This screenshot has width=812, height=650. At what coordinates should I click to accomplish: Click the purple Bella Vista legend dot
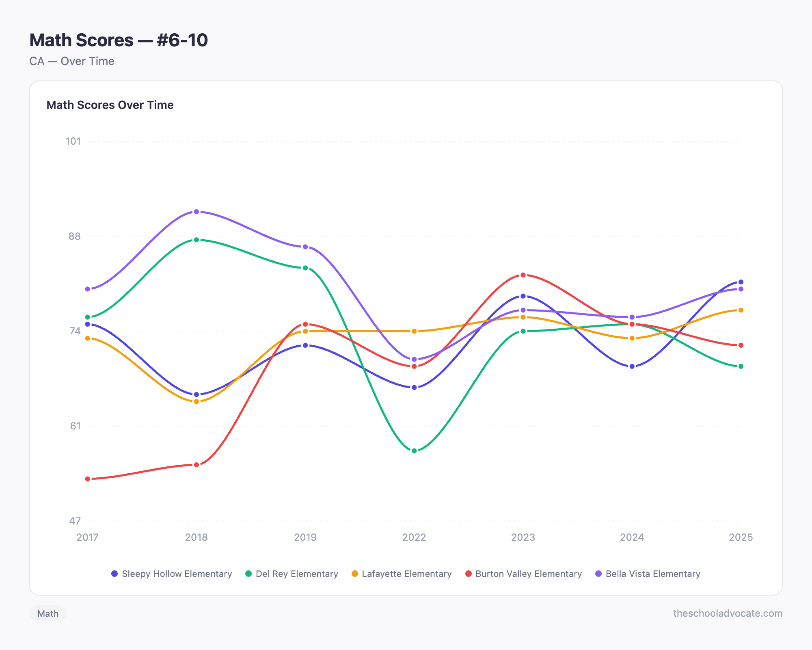[598, 574]
